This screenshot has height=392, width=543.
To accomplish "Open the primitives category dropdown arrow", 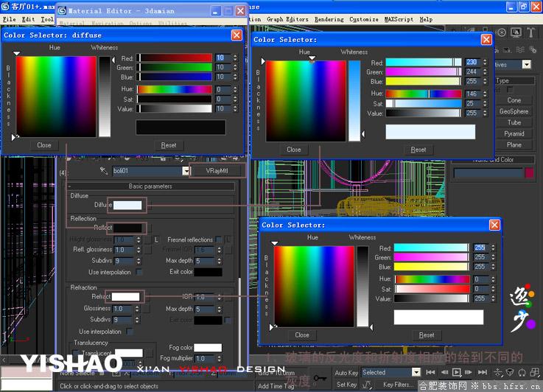I will pyautogui.click(x=526, y=64).
